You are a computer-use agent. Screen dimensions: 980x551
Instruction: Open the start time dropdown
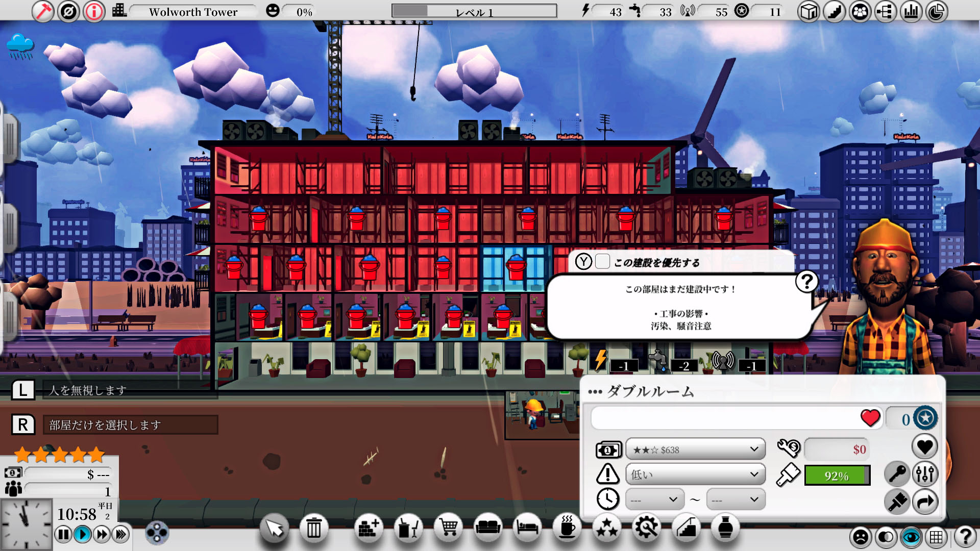click(654, 499)
